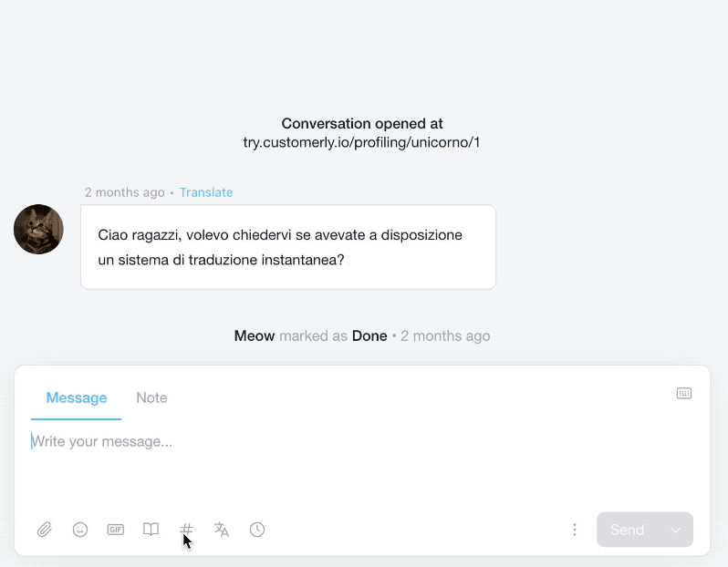Attach a file with the paperclip icon
Viewport: 728px width, 567px height.
pos(45,530)
